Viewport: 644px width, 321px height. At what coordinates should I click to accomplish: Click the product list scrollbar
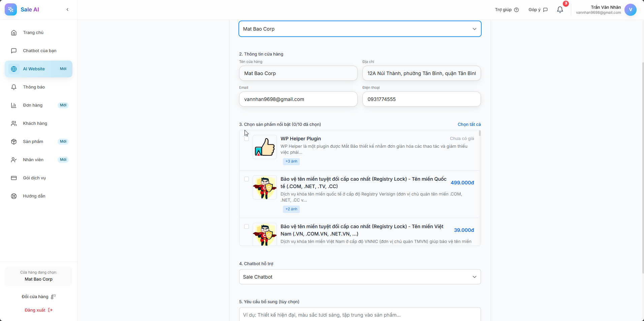[x=480, y=133]
